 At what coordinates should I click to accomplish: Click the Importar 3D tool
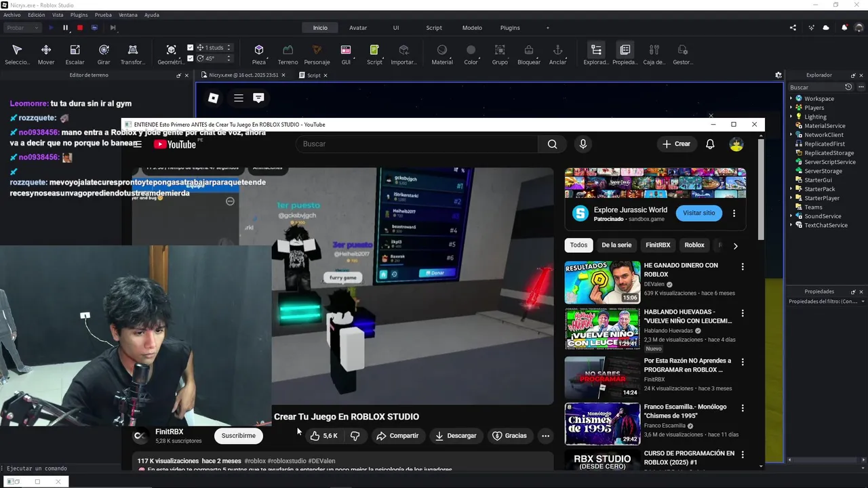click(404, 54)
